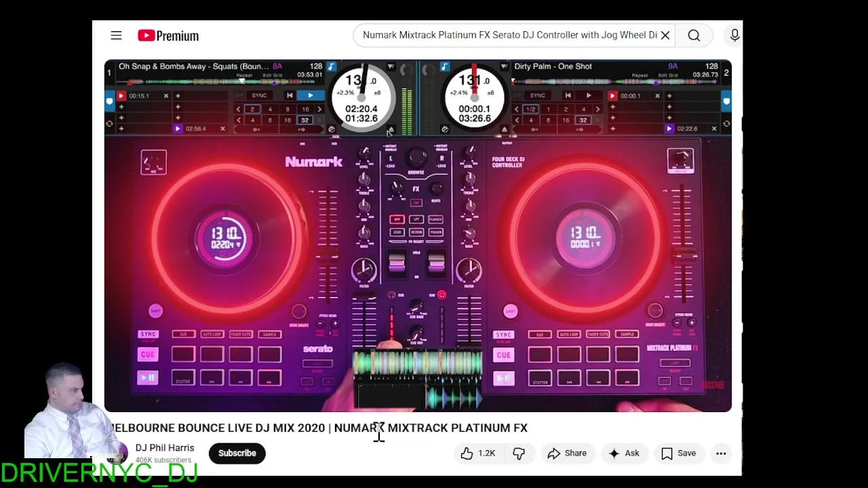Click the Melbourne Bounce video title
This screenshot has height=488, width=868.
319,428
